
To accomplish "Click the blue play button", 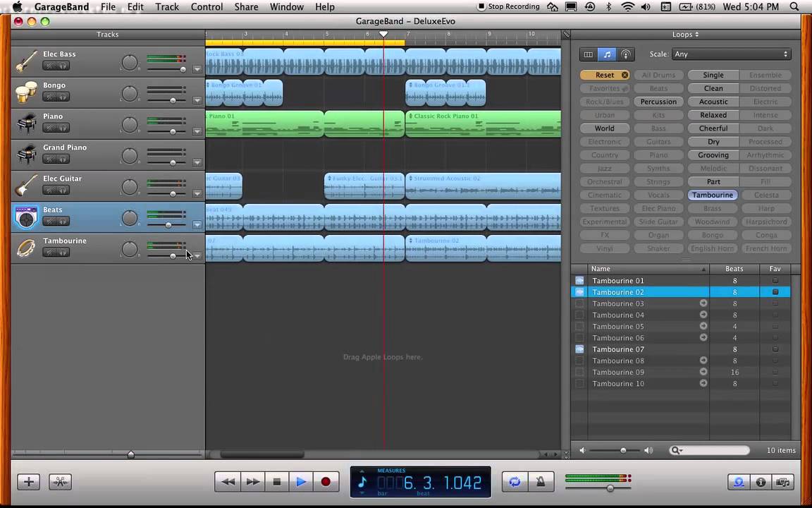I will (x=302, y=482).
